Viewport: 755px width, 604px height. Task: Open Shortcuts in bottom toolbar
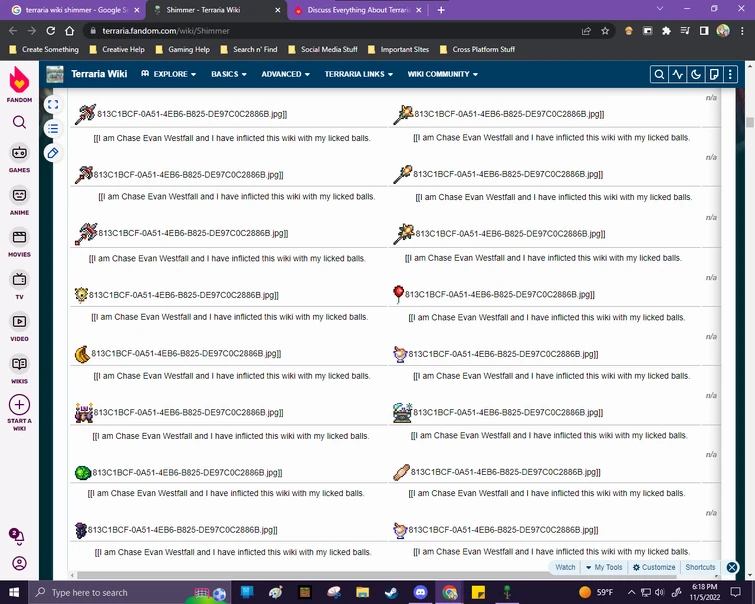tap(700, 567)
